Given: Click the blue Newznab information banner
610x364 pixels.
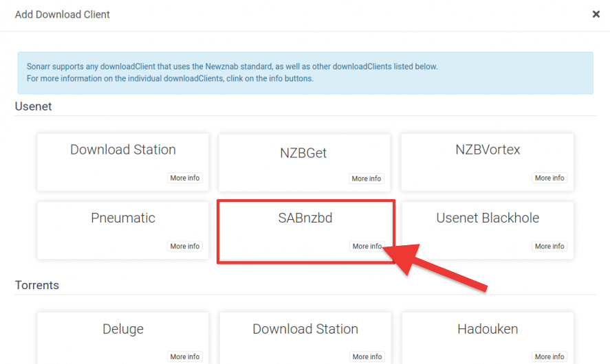Looking at the screenshot, I should pos(305,73).
